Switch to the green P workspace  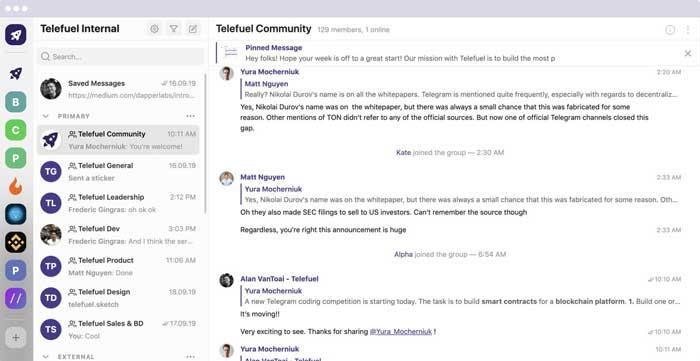click(x=16, y=158)
